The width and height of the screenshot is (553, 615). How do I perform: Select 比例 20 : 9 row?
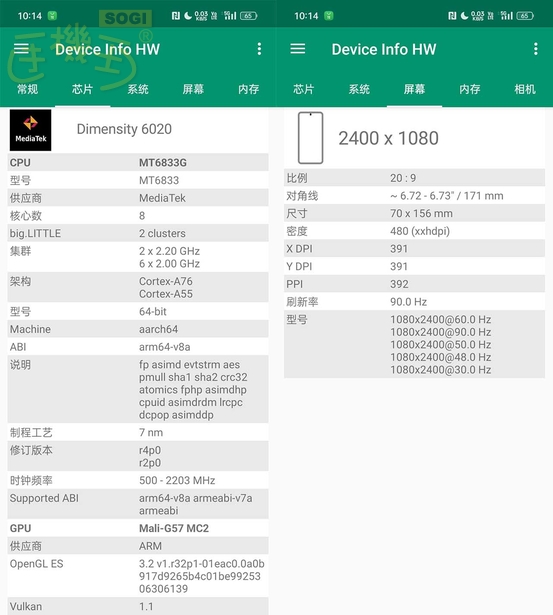(415, 178)
